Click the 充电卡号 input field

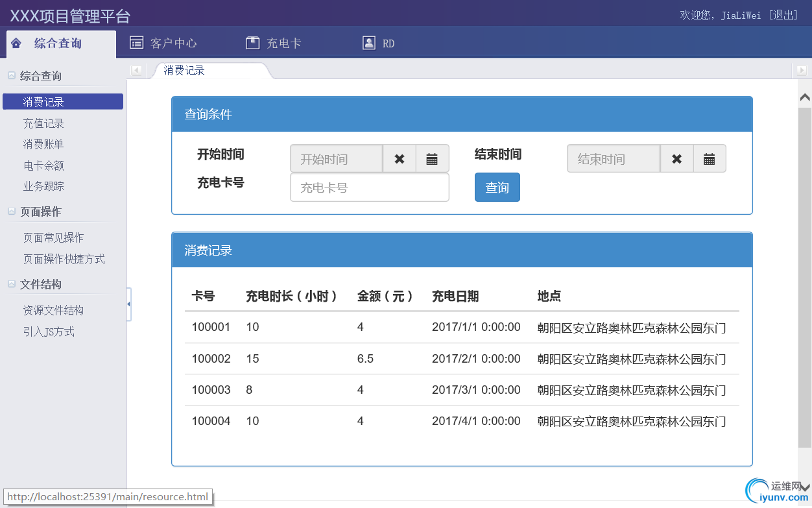tap(370, 187)
